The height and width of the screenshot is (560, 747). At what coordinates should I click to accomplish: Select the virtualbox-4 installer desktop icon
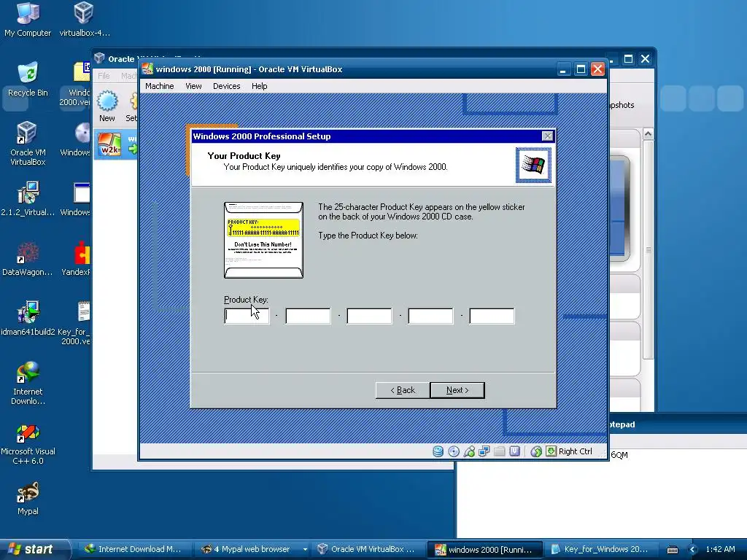point(85,19)
